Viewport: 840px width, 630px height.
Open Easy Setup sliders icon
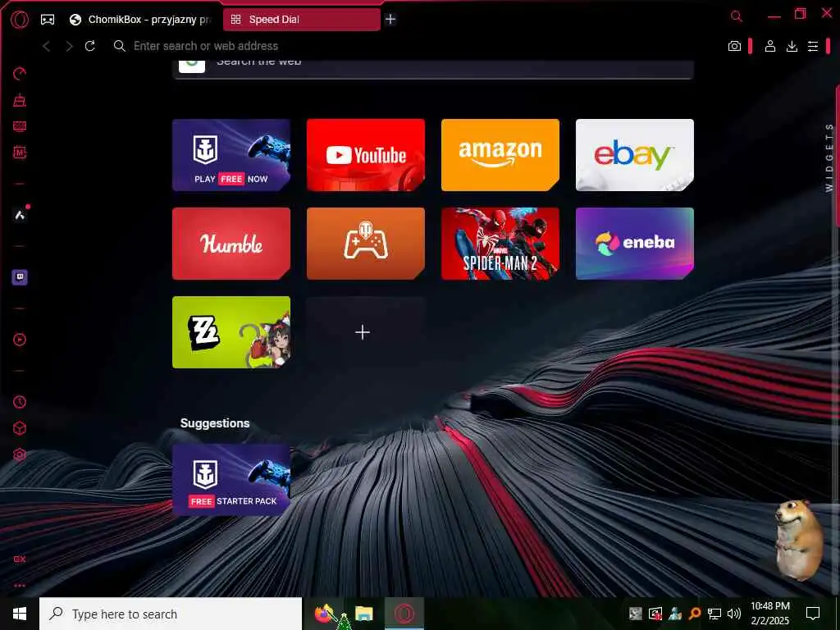813,46
